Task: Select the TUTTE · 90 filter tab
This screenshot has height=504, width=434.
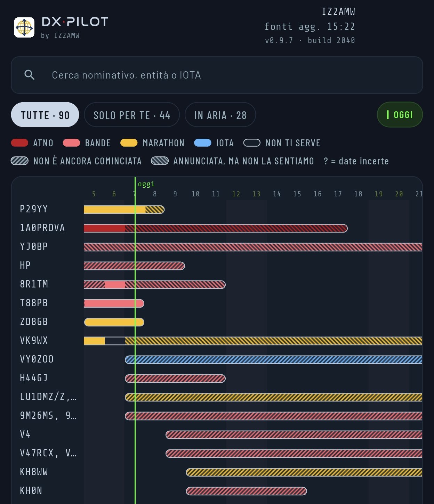Action: [x=45, y=115]
